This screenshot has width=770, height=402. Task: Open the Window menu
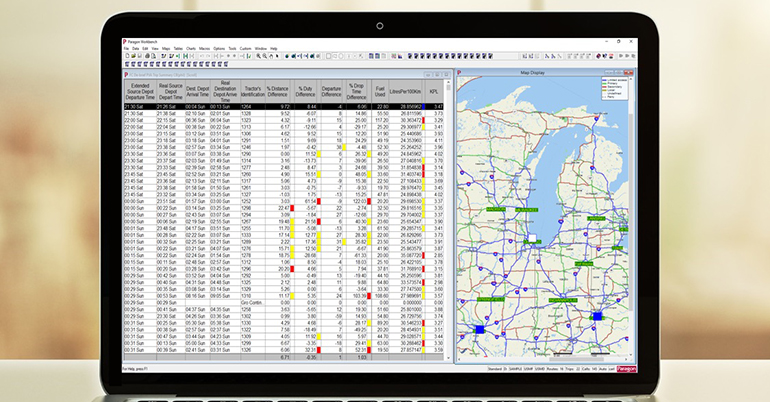point(259,47)
